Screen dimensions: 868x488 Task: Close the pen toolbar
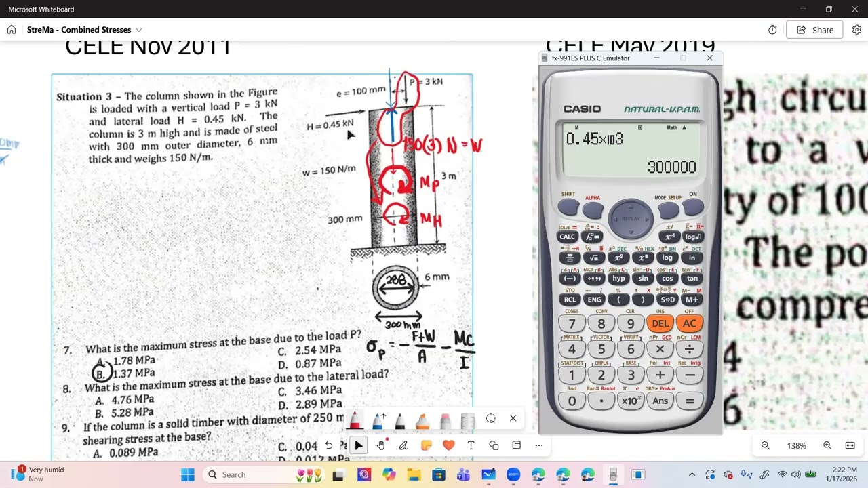[x=513, y=418]
